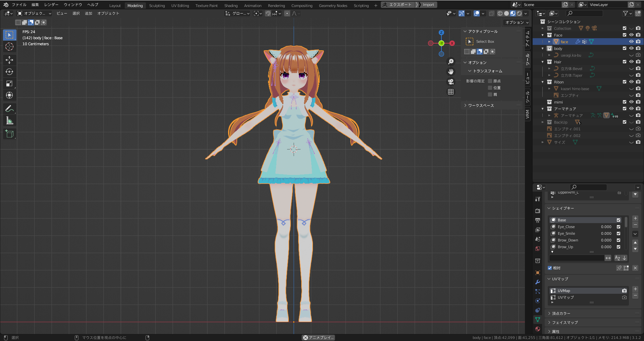Image resolution: width=644 pixels, height=341 pixels.
Task: Select the Scale tool
Action: 9,83
